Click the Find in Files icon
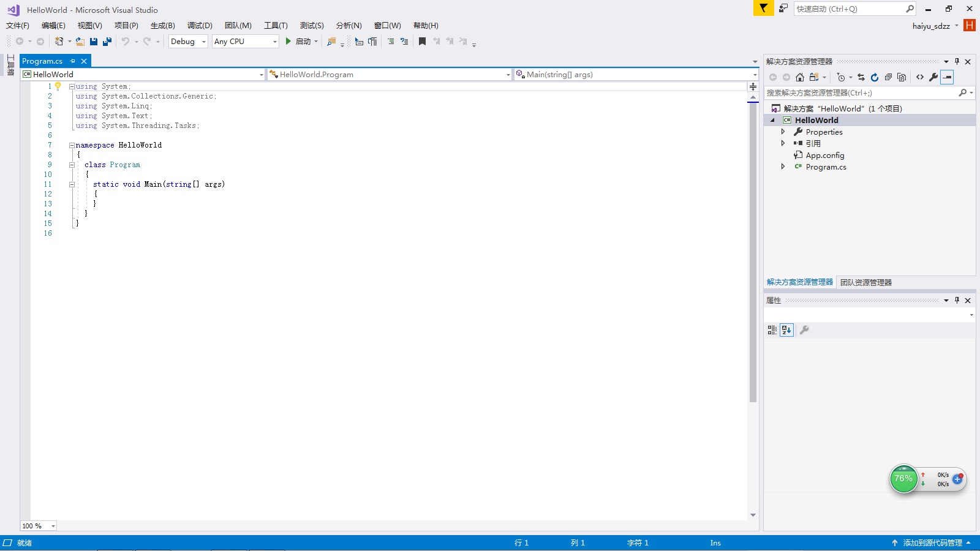This screenshot has height=551, width=980. click(331, 42)
